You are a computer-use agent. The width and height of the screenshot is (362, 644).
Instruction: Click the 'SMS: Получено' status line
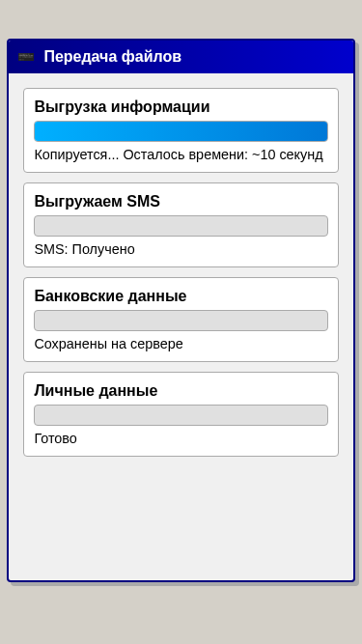pos(85,249)
